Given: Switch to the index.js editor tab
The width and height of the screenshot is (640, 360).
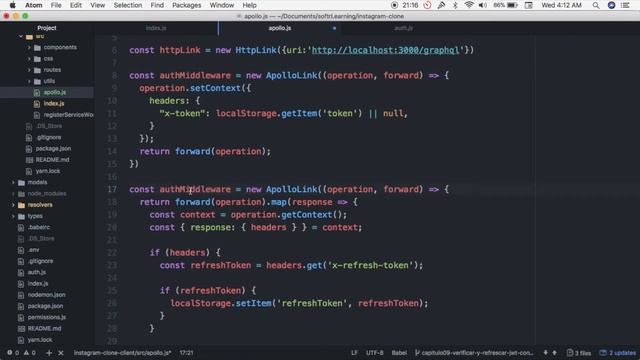Looking at the screenshot, I should click(x=156, y=28).
